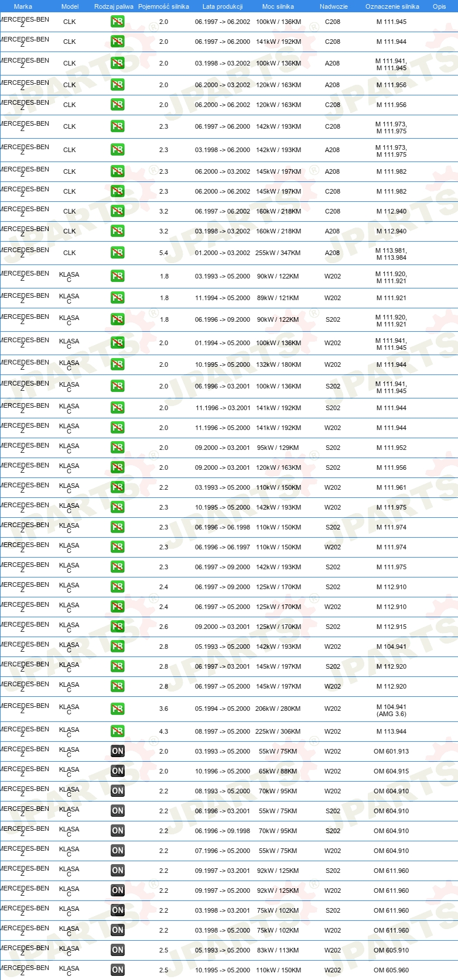This screenshot has width=458, height=980.
Task: Click diesel ON icon for OM 604.915 row
Action: point(117,772)
